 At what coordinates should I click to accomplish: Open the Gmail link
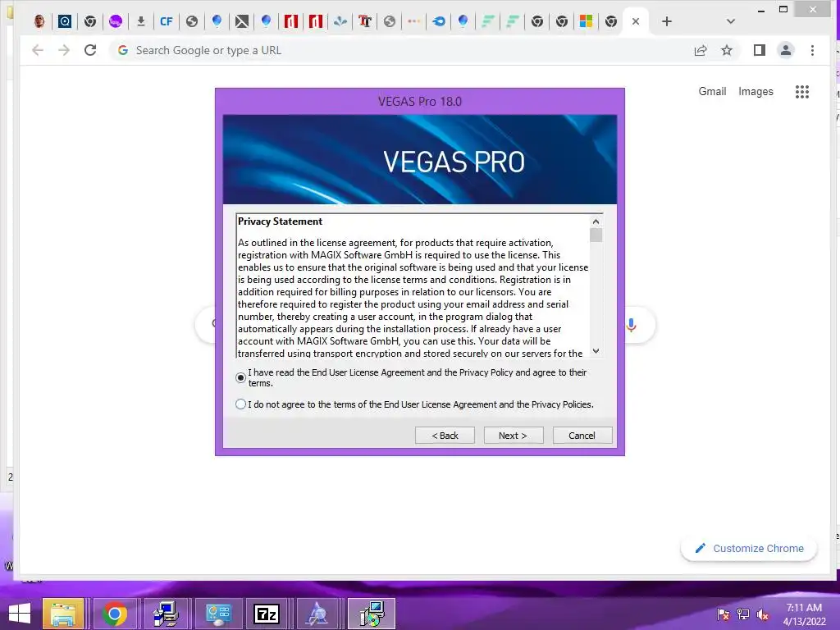pyautogui.click(x=712, y=92)
